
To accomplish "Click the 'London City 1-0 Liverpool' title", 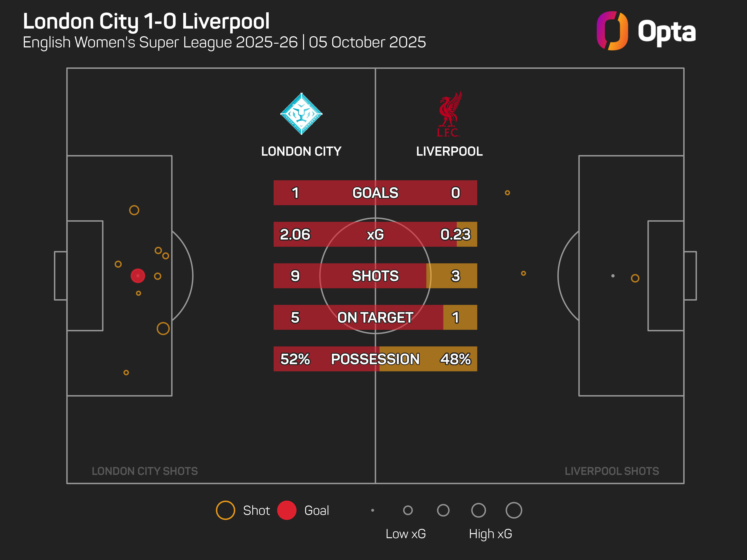I will pos(146,21).
